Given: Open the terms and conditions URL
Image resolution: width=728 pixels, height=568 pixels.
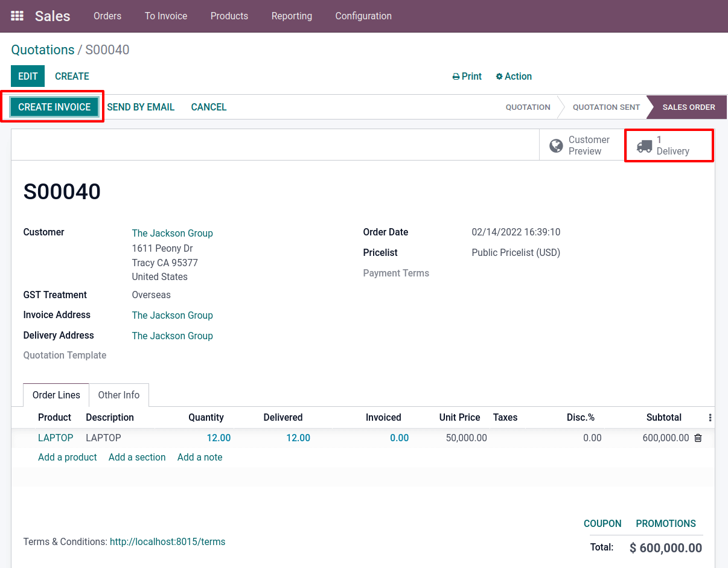Looking at the screenshot, I should point(167,541).
